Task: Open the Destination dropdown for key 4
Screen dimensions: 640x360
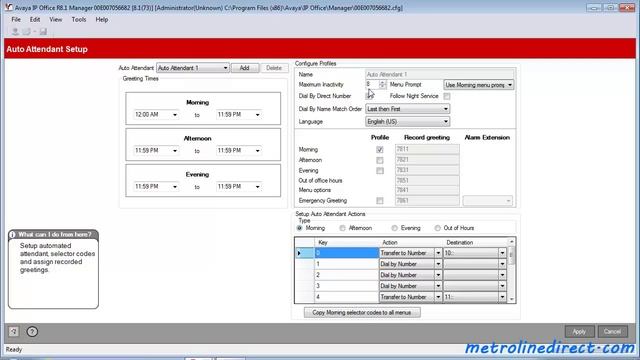Action: (x=502, y=297)
